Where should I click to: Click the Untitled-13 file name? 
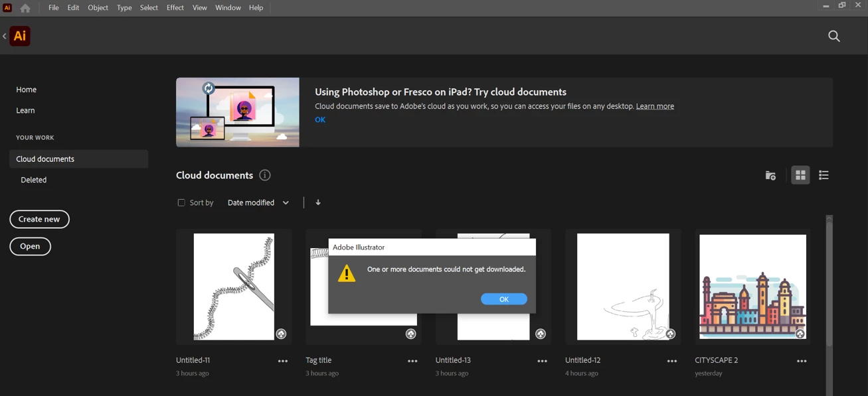tap(453, 360)
